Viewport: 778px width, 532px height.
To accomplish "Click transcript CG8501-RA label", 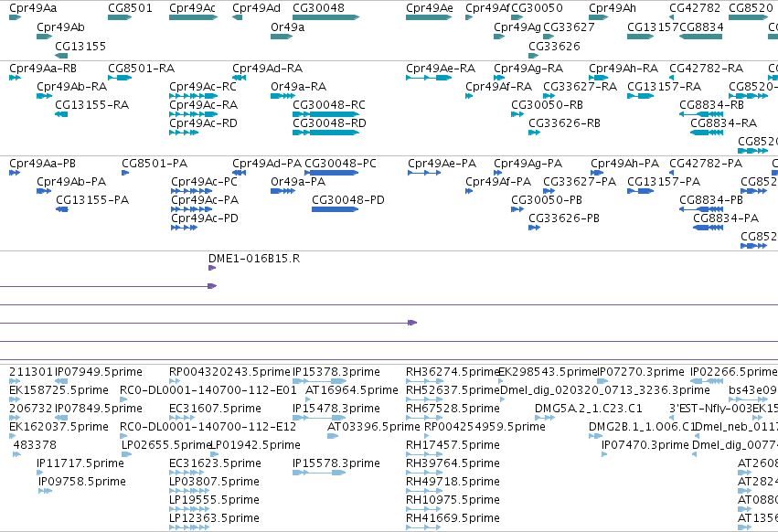I will coord(142,69).
